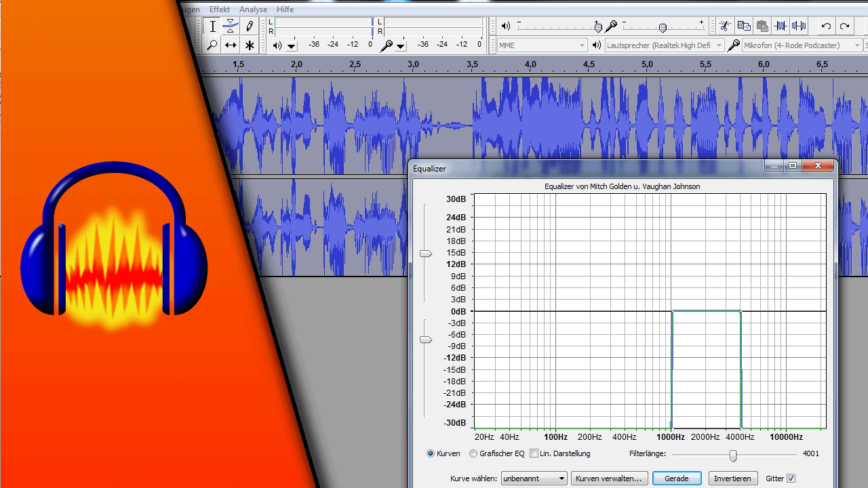Click the Silence audio icon
The width and height of the screenshot is (868, 488).
tap(800, 26)
